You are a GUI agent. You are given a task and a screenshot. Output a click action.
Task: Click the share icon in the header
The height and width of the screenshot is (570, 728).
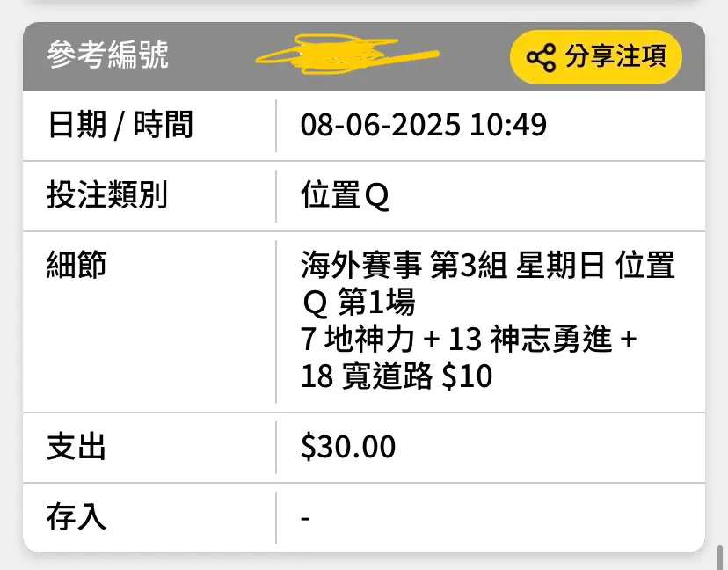(x=541, y=57)
